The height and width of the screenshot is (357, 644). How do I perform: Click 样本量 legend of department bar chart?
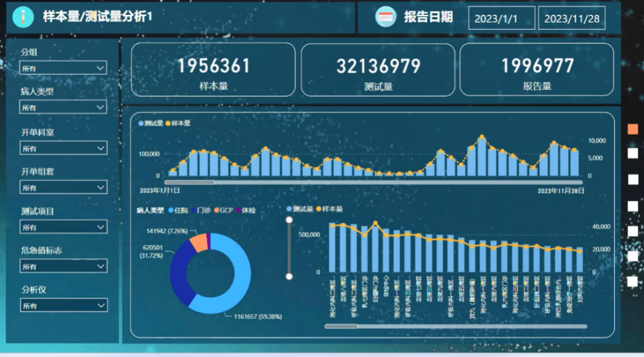329,209
